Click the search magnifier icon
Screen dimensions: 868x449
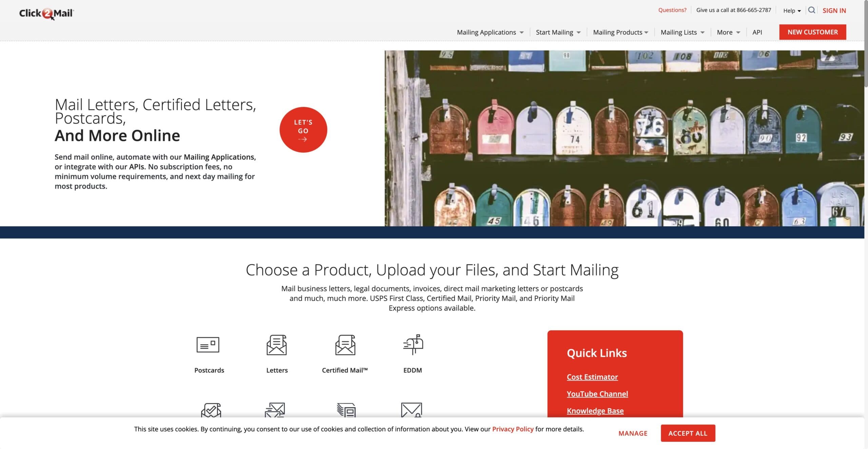[811, 10]
